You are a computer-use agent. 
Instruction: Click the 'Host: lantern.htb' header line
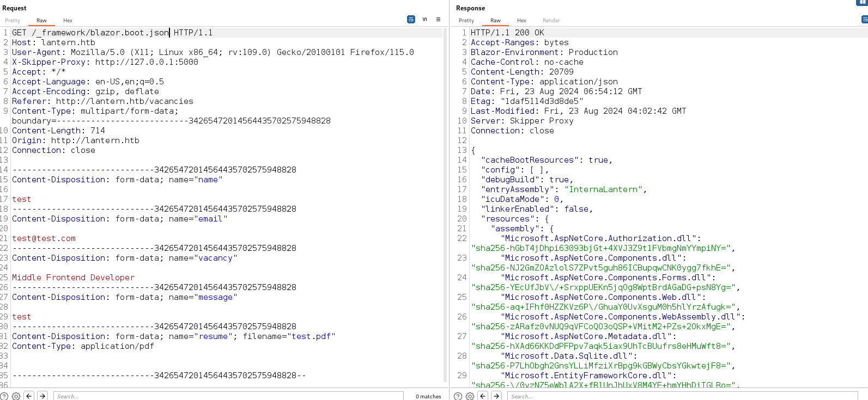coord(53,42)
